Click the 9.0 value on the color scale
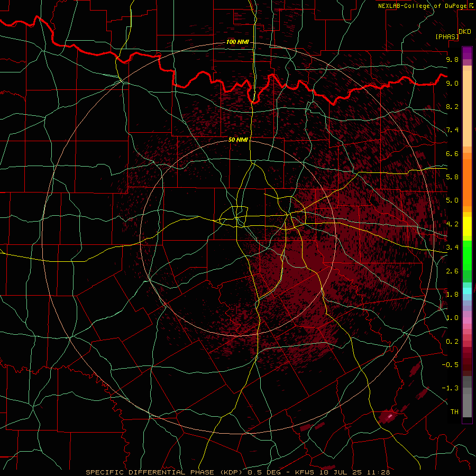 [x=452, y=83]
